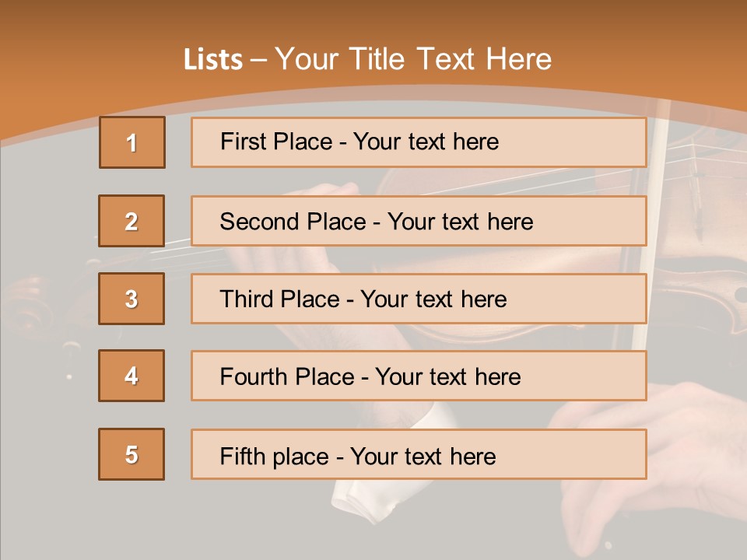Click the Second Place text bar
This screenshot has height=560, width=747.
pyautogui.click(x=419, y=221)
